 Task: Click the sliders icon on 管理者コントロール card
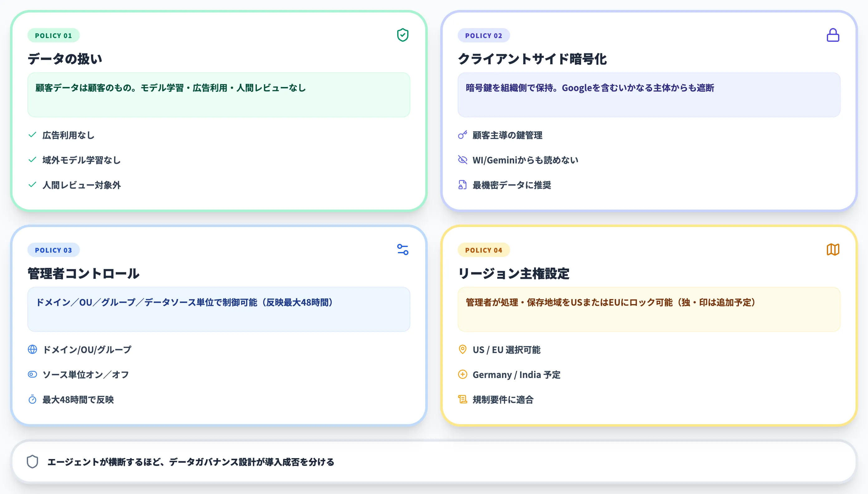(403, 250)
